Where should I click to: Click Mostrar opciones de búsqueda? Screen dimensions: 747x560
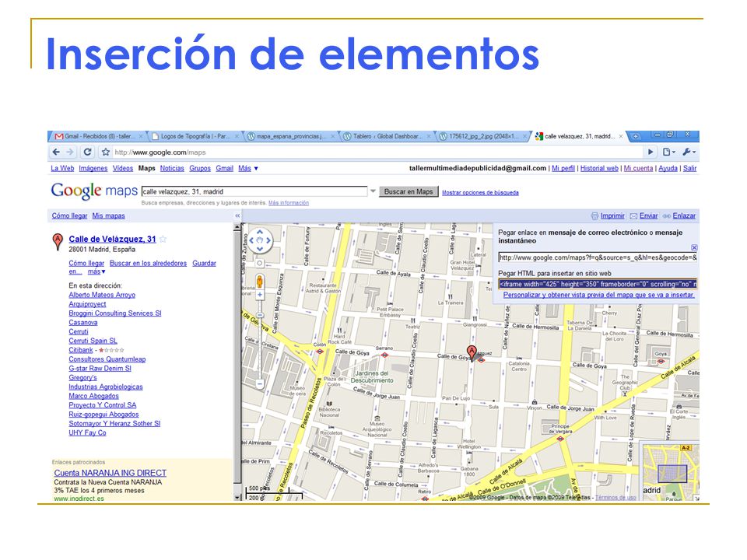pos(480,193)
